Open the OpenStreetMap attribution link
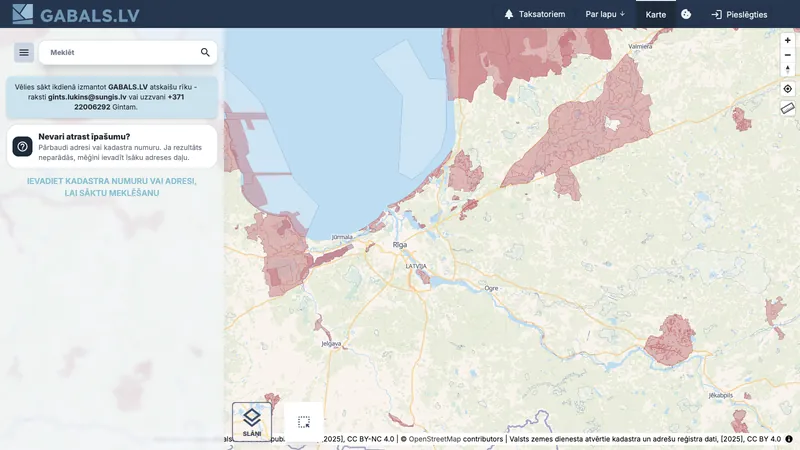This screenshot has height=450, width=800. pos(434,439)
